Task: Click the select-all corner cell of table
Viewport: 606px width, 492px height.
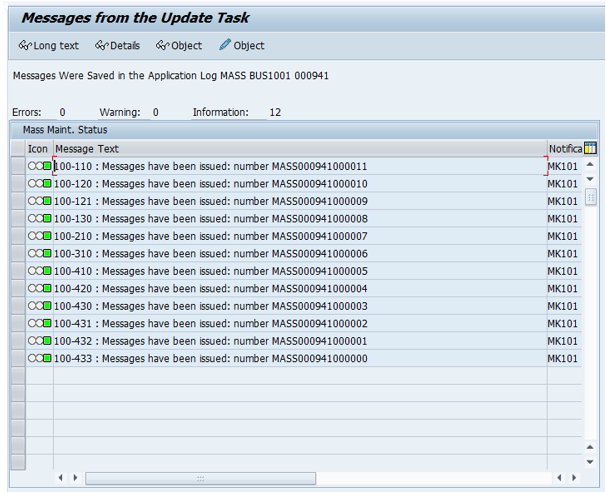Action: tap(18, 148)
